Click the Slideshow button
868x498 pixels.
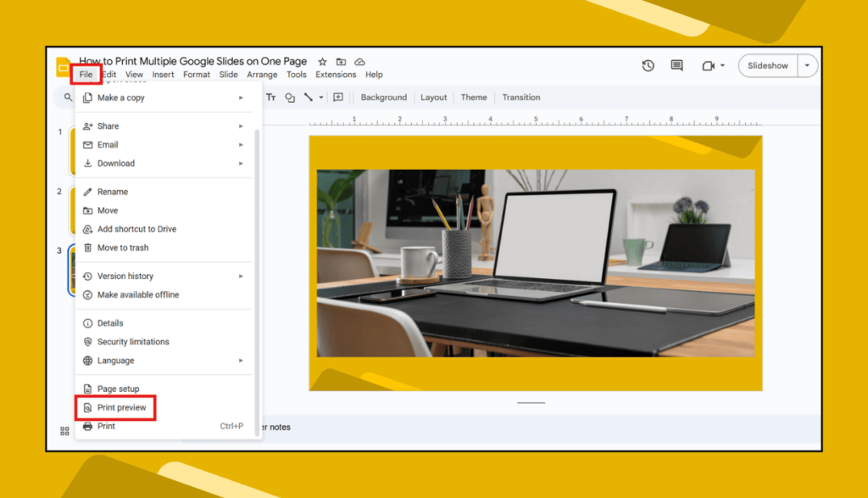pyautogui.click(x=768, y=65)
